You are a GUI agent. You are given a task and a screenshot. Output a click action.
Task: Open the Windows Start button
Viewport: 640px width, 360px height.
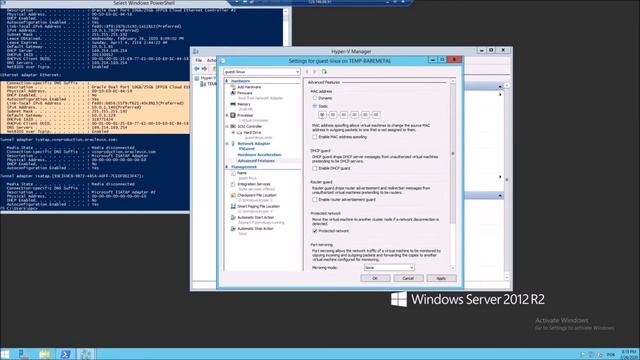click(5, 354)
